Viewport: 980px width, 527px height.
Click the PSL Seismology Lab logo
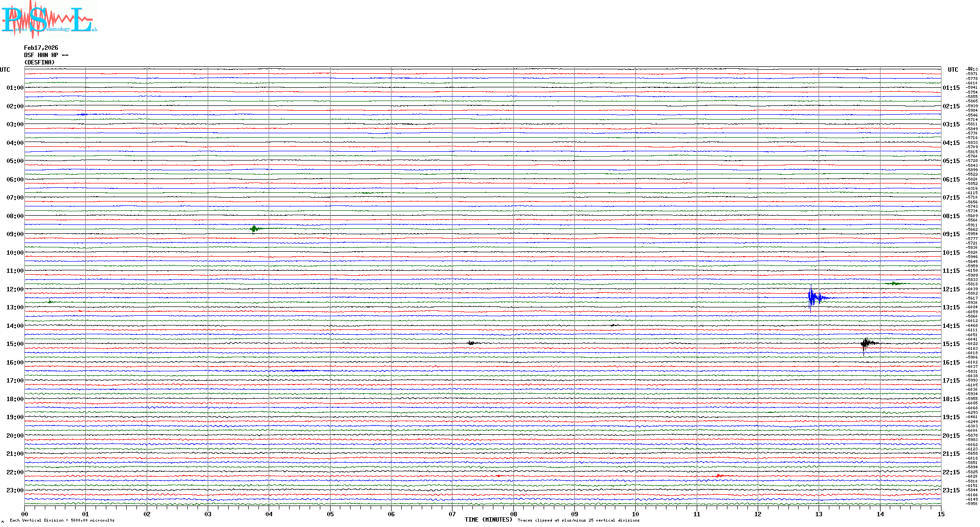coord(49,20)
